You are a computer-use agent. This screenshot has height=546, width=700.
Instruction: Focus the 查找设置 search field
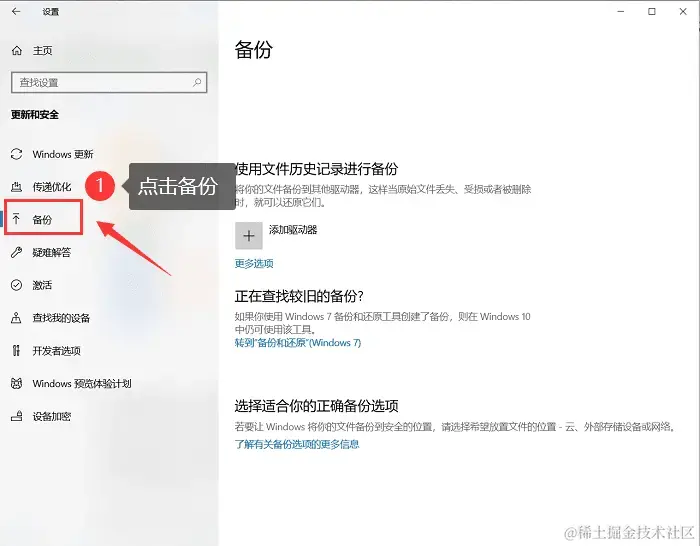click(x=109, y=83)
